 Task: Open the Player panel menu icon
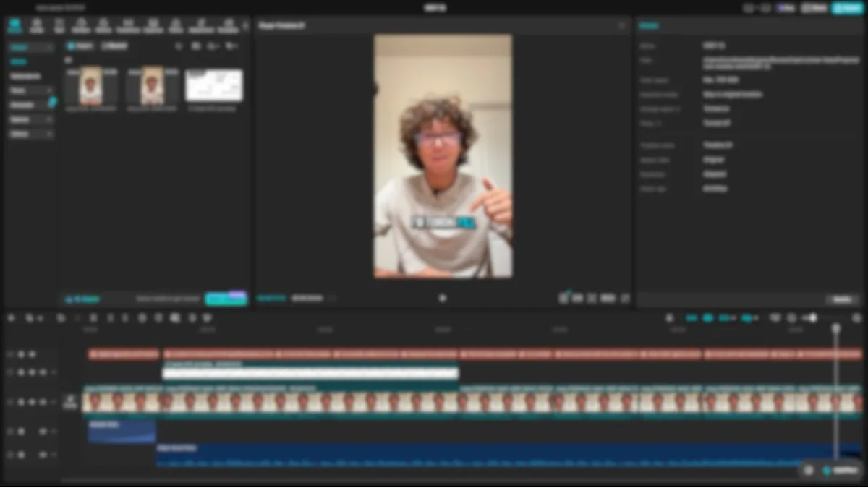coord(621,26)
